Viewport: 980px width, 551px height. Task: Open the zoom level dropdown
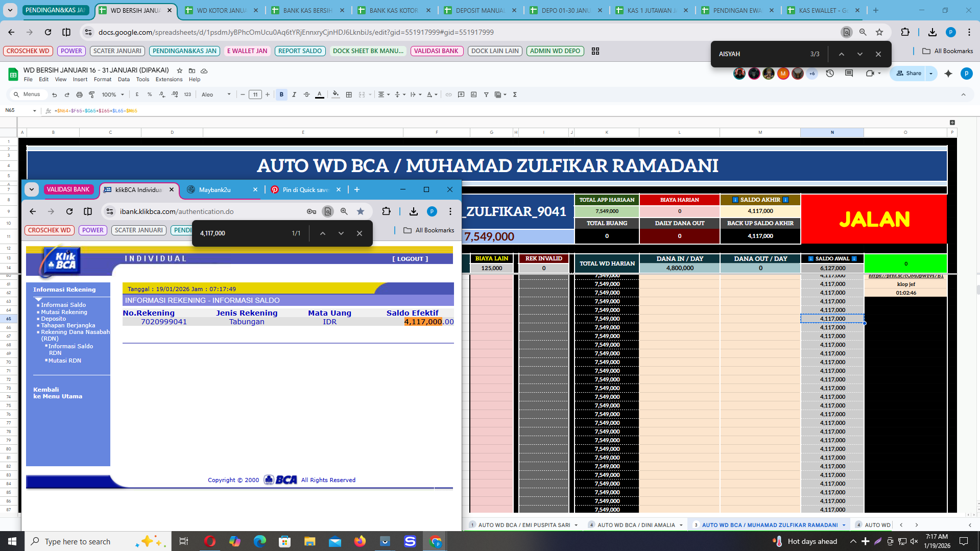113,94
